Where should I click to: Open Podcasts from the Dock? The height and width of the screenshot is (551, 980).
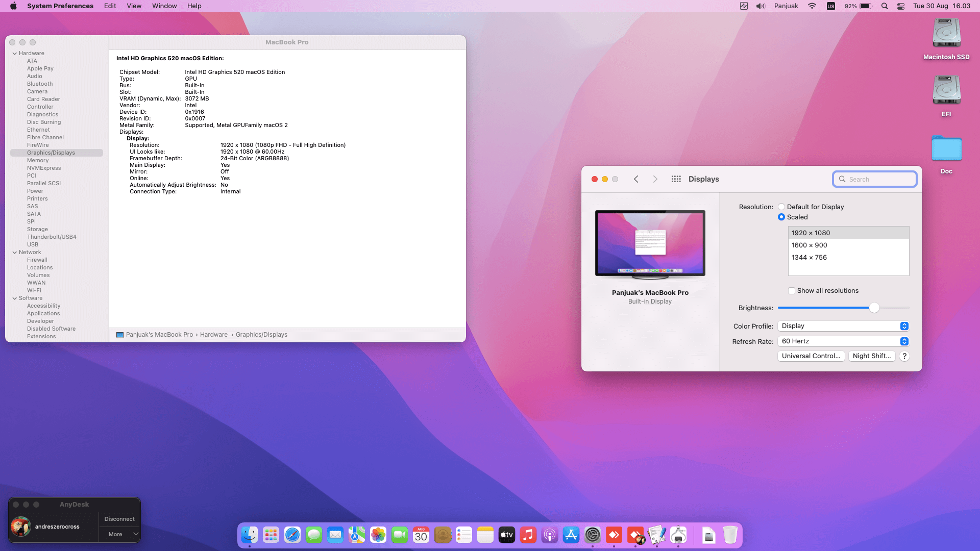pos(550,535)
